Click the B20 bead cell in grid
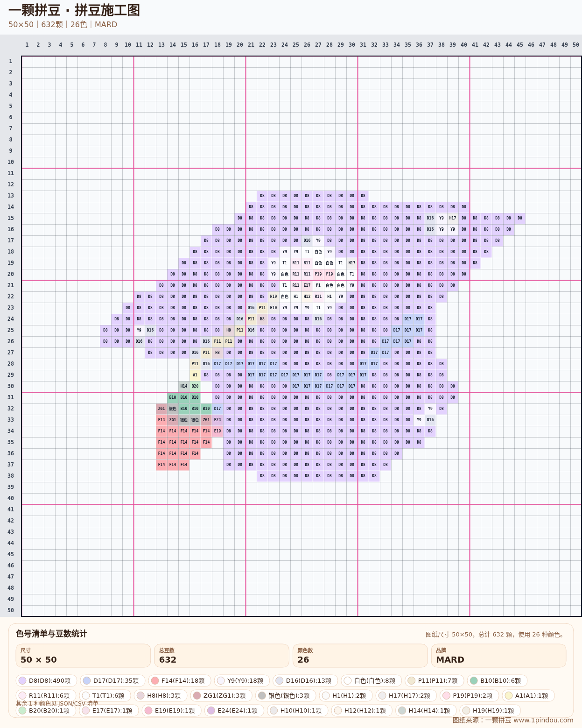The image size is (582, 728). pyautogui.click(x=195, y=386)
